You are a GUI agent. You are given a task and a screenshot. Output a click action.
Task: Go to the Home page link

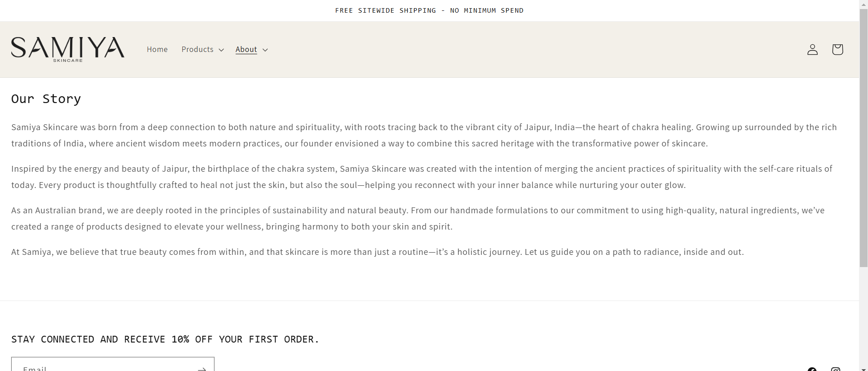click(157, 49)
